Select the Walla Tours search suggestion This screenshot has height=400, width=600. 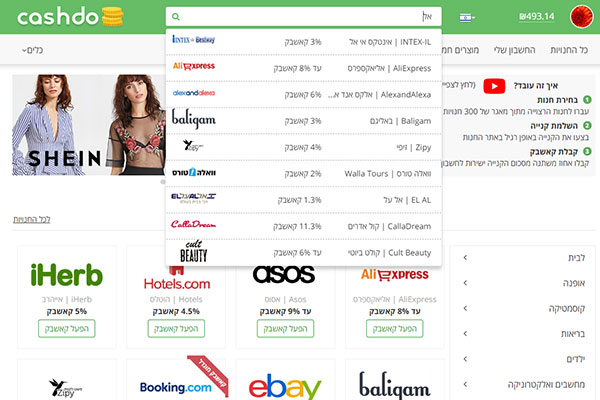pyautogui.click(x=303, y=174)
